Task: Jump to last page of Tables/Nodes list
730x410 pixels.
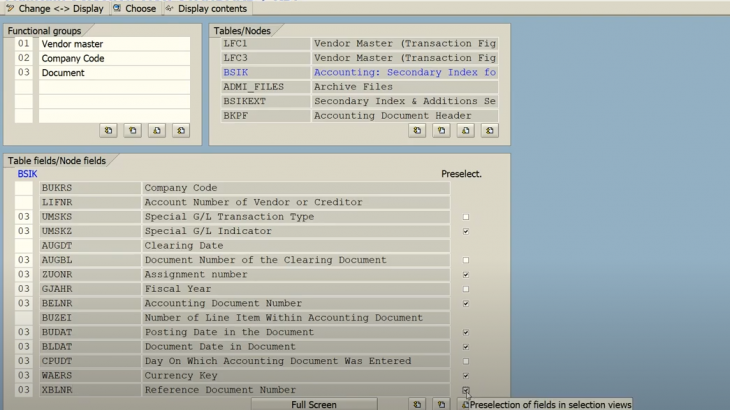Action: click(x=489, y=130)
